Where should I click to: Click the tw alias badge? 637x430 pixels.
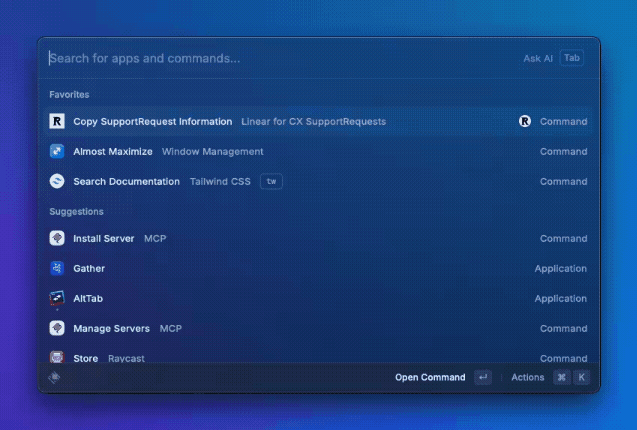[271, 181]
